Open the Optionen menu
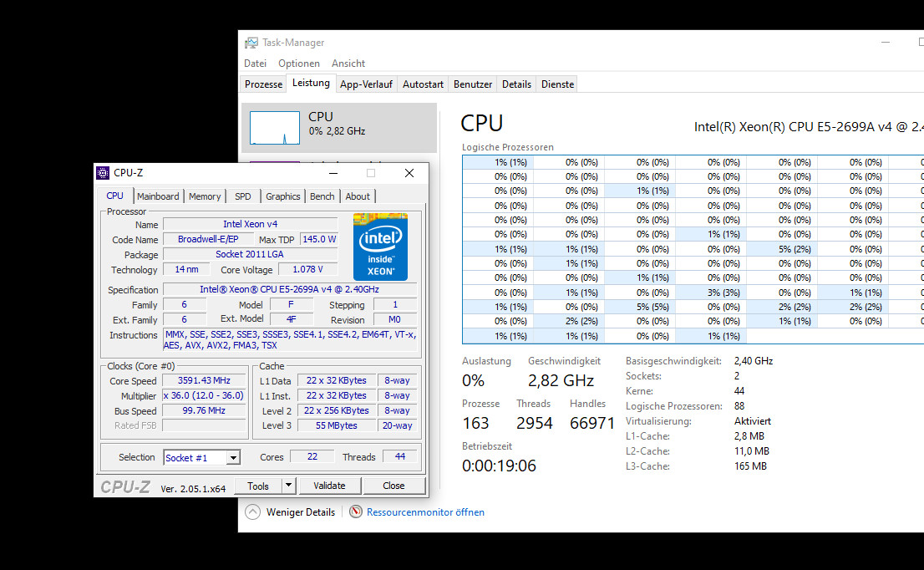 click(x=299, y=63)
